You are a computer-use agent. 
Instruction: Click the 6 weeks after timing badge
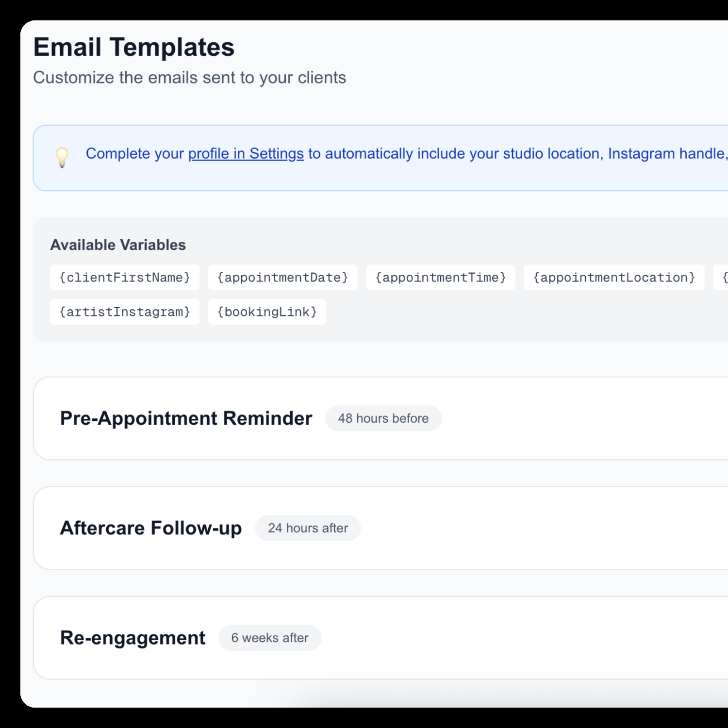point(270,638)
